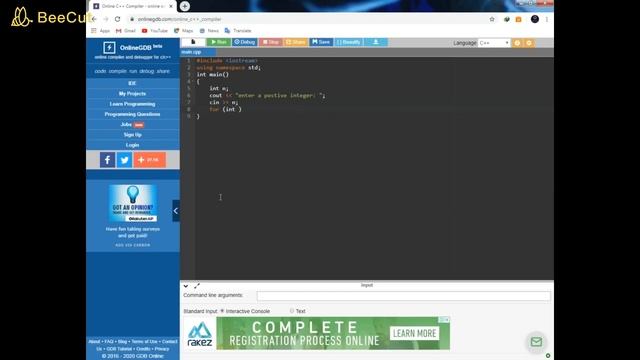
Task: Open the Translate bookmark
Action: coord(238,31)
